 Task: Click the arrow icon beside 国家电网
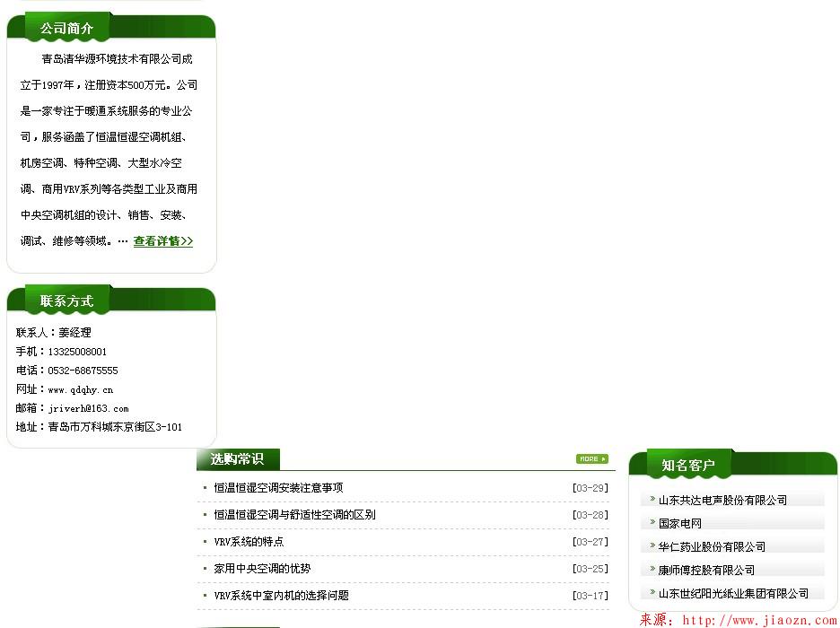(651, 523)
